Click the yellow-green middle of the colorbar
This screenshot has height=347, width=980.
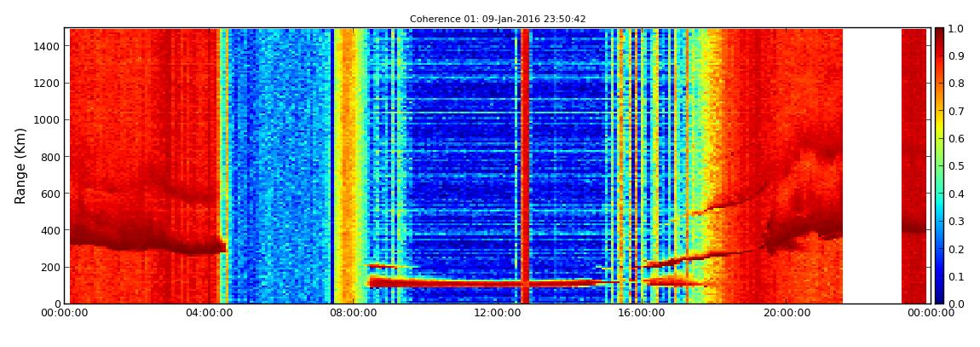coord(939,159)
